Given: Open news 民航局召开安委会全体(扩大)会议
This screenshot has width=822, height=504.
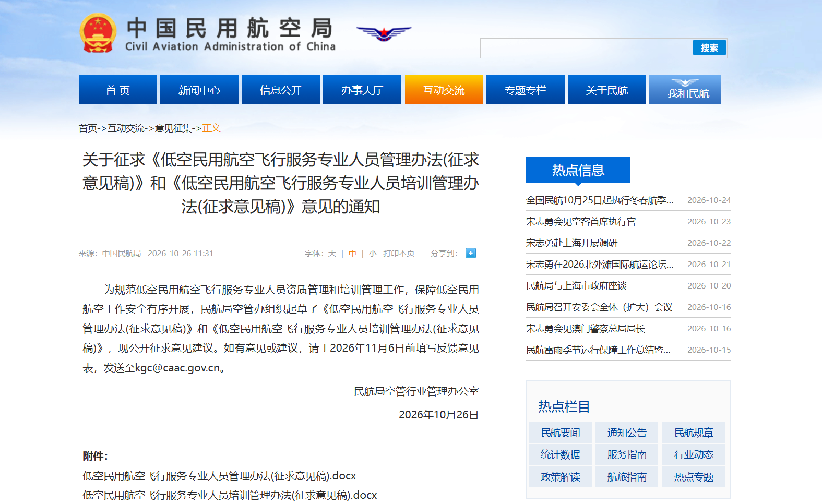Looking at the screenshot, I should 599,307.
